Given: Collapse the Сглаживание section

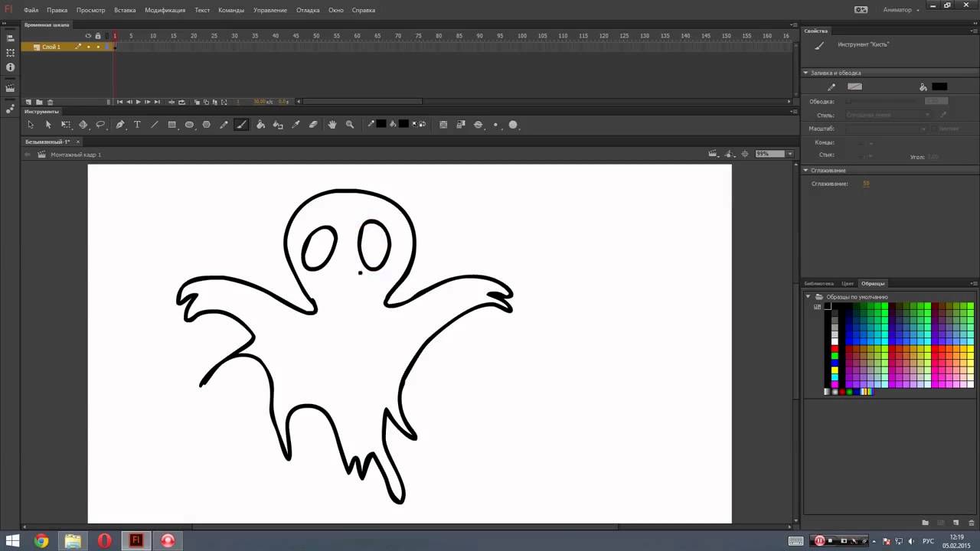Looking at the screenshot, I should coord(805,170).
